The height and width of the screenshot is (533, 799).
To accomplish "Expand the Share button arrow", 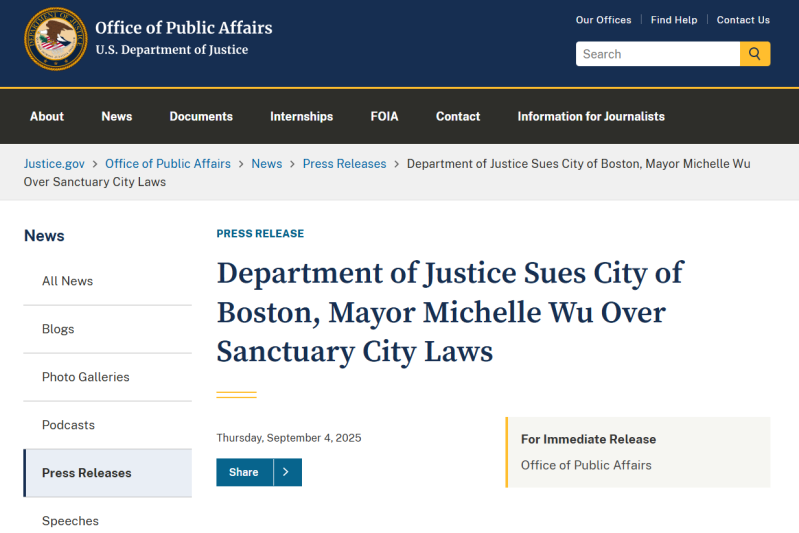I will [287, 472].
